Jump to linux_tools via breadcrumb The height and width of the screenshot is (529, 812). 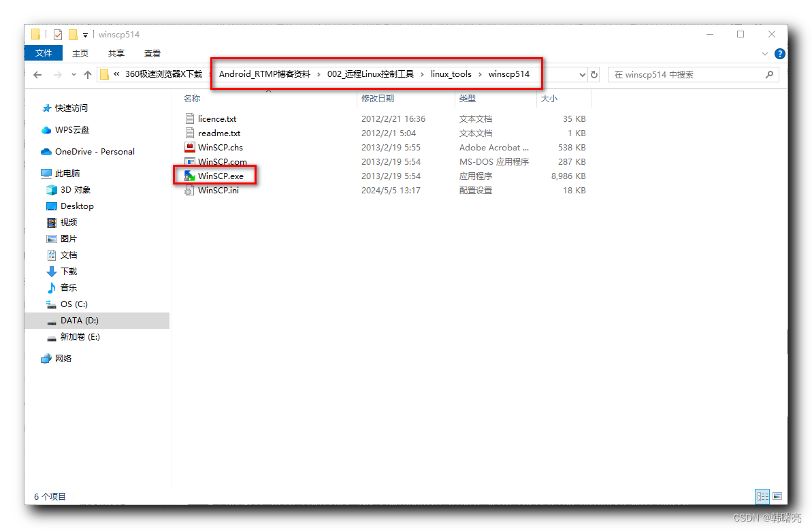[x=451, y=74]
